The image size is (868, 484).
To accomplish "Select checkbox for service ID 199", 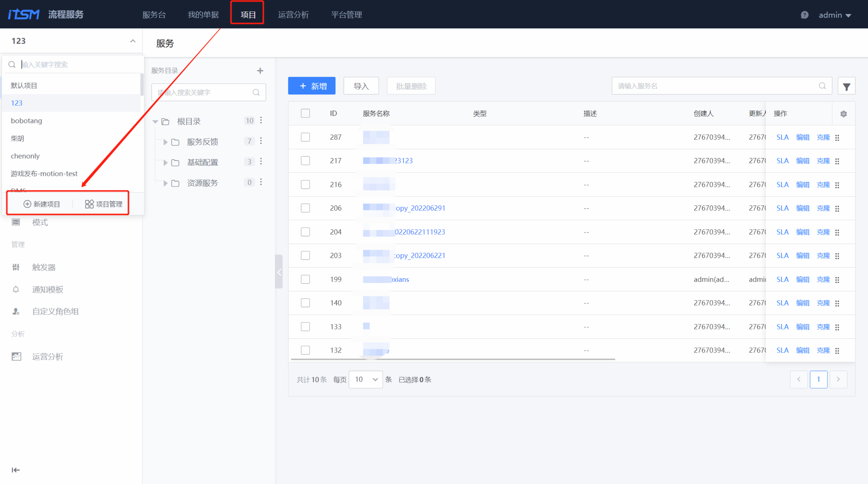I will point(305,279).
